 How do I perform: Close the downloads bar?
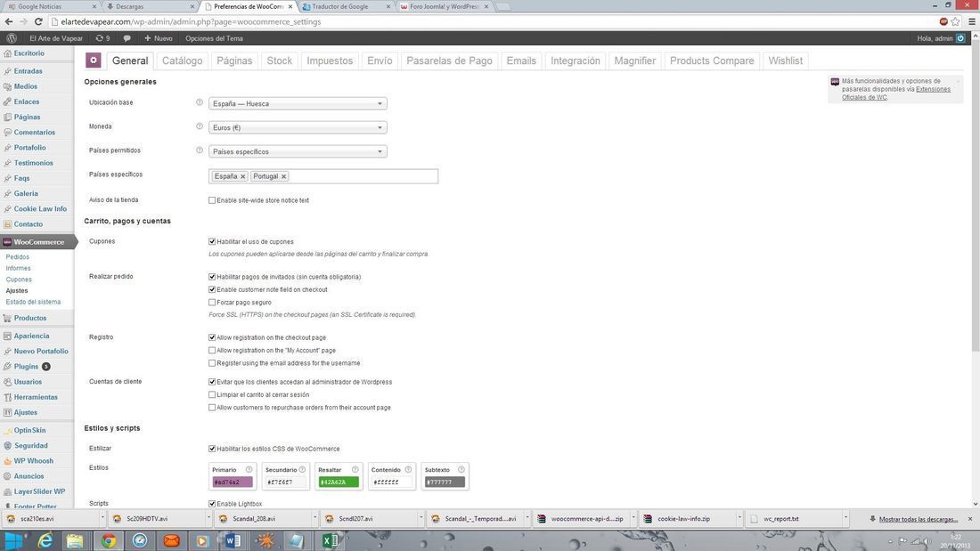tap(970, 519)
